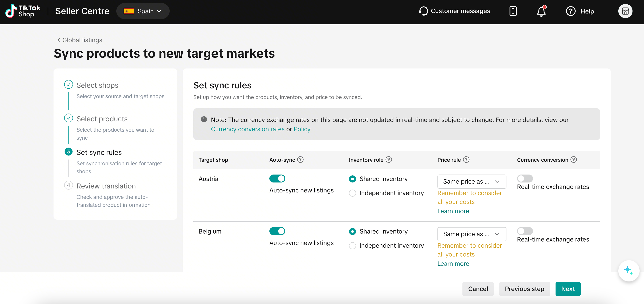Click the Select products completed checkmark
This screenshot has height=304, width=644.
(68, 118)
